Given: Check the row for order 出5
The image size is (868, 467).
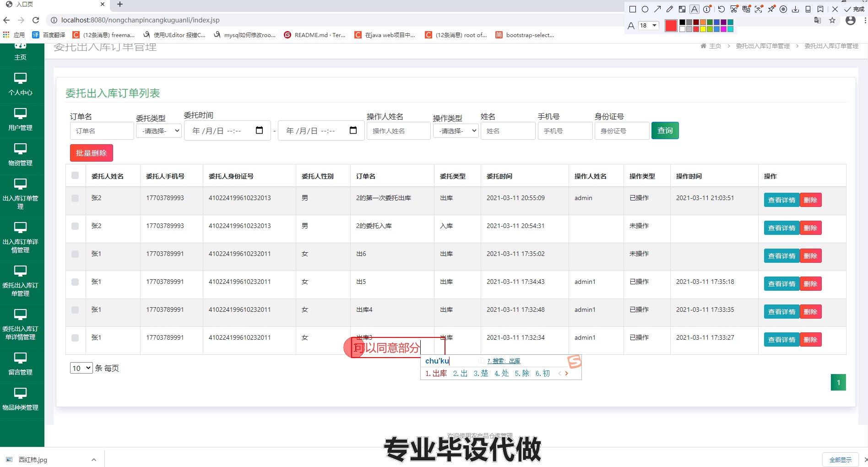Looking at the screenshot, I should (x=75, y=282).
